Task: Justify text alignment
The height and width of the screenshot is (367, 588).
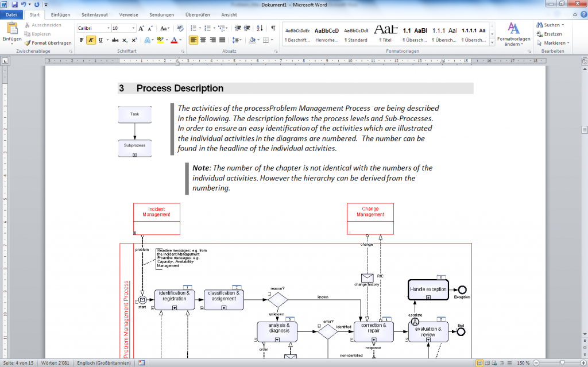Action: pos(222,40)
